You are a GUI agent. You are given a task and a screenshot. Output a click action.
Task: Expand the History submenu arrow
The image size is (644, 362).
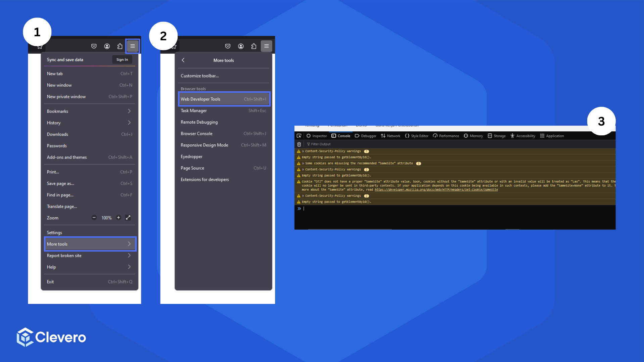(x=129, y=123)
